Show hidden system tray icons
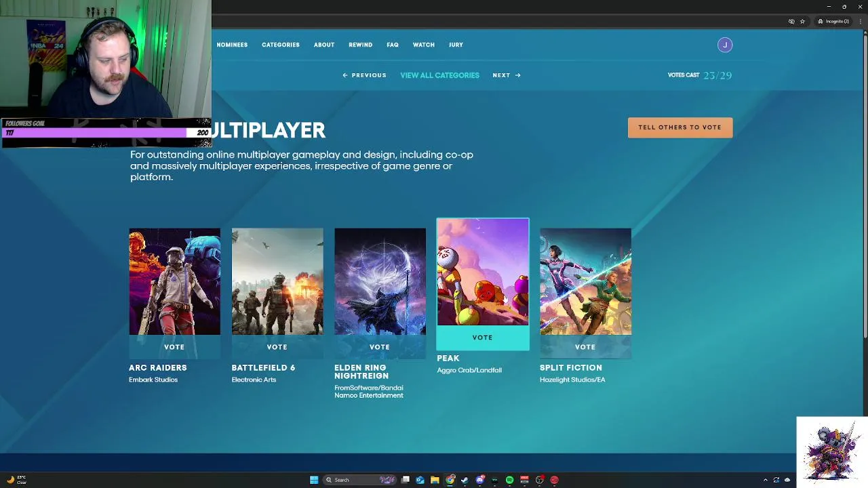The image size is (868, 488). [766, 480]
